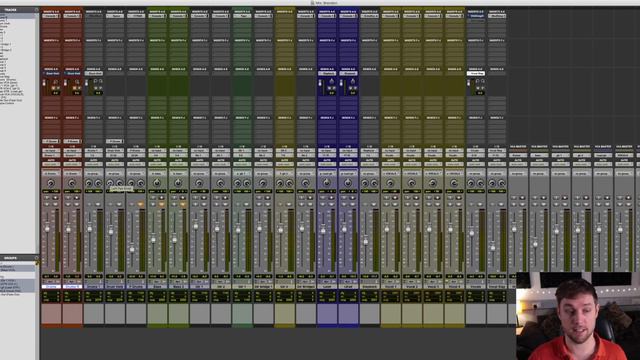Open the top insert slot on the first red Drums strip
The image size is (640, 360).
(x=51, y=16)
